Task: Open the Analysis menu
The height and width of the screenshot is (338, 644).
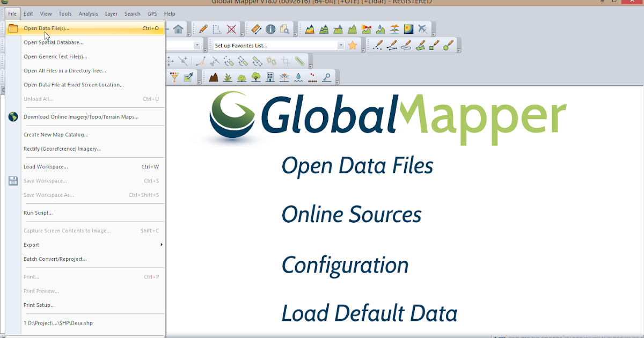Action: (x=88, y=14)
